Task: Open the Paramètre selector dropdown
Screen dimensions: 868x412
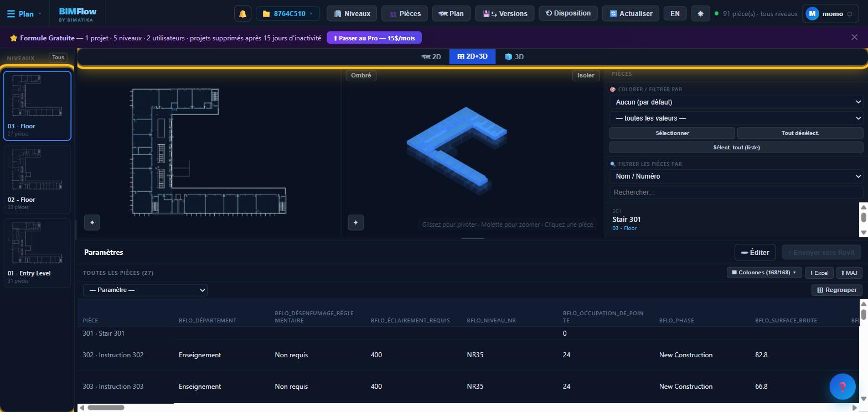Action: 145,290
